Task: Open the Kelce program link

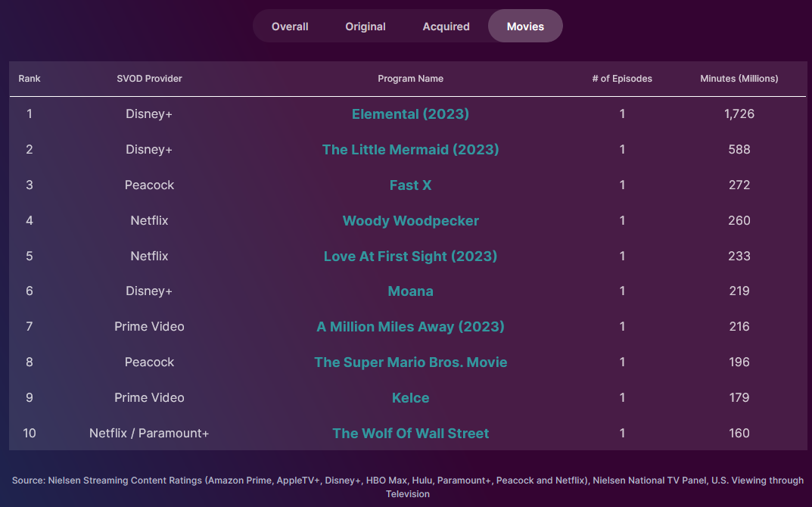Action: (410, 398)
